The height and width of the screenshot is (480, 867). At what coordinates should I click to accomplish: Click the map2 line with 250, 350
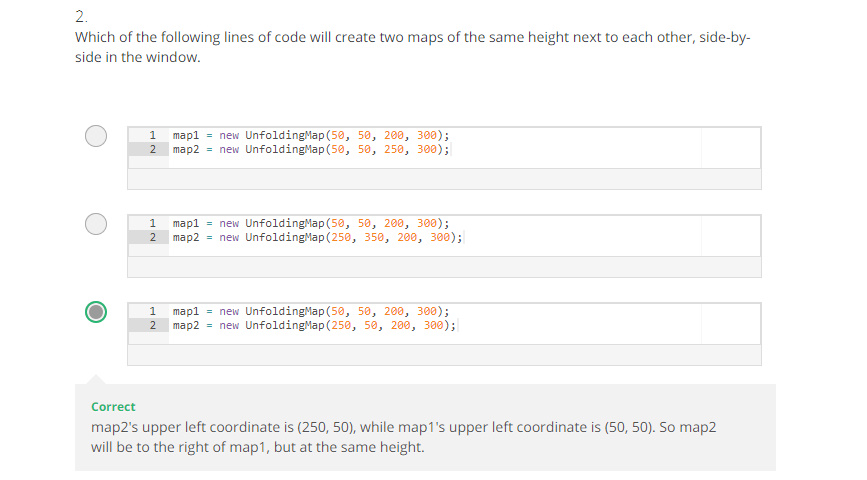[x=317, y=237]
